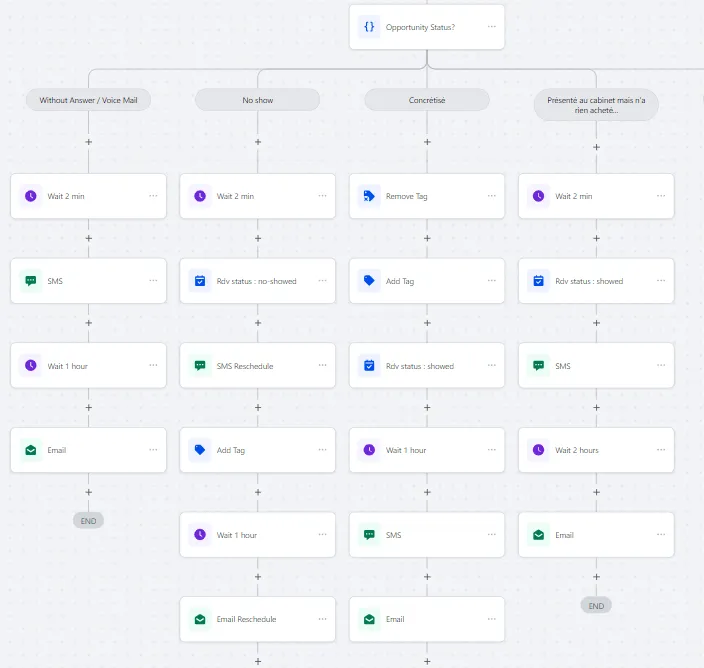
Task: Click the END marker in Présenté au cabinet branch
Action: coord(596,606)
